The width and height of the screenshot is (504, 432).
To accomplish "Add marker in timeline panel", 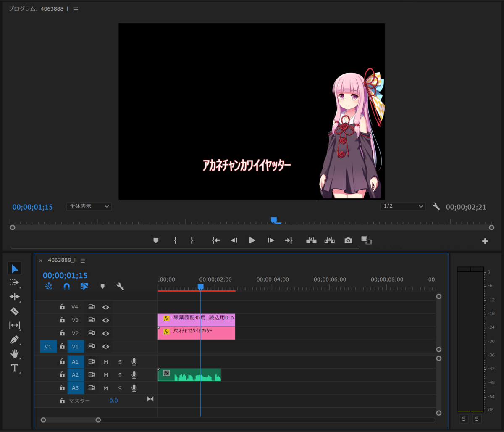I will point(102,287).
